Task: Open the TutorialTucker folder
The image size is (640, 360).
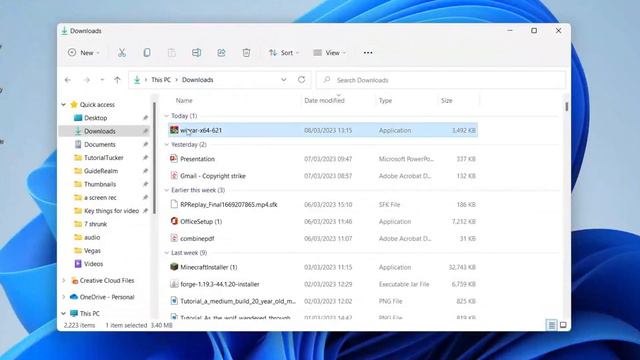Action: 103,158
